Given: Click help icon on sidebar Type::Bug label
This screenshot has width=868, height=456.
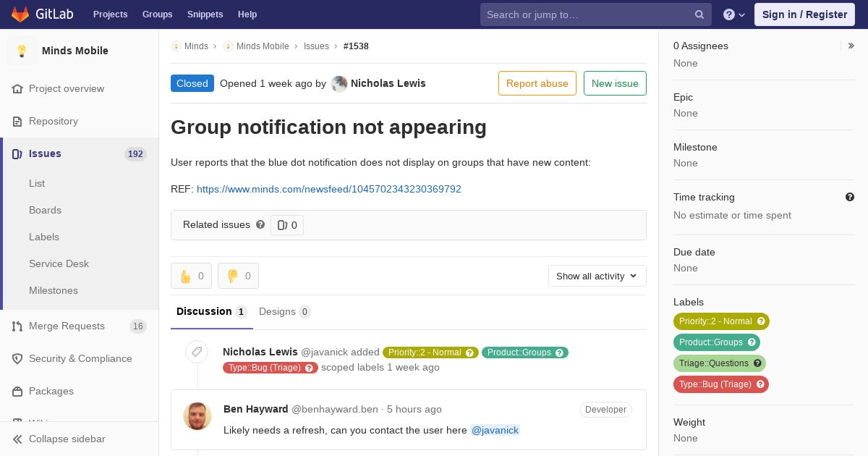Looking at the screenshot, I should click(760, 384).
